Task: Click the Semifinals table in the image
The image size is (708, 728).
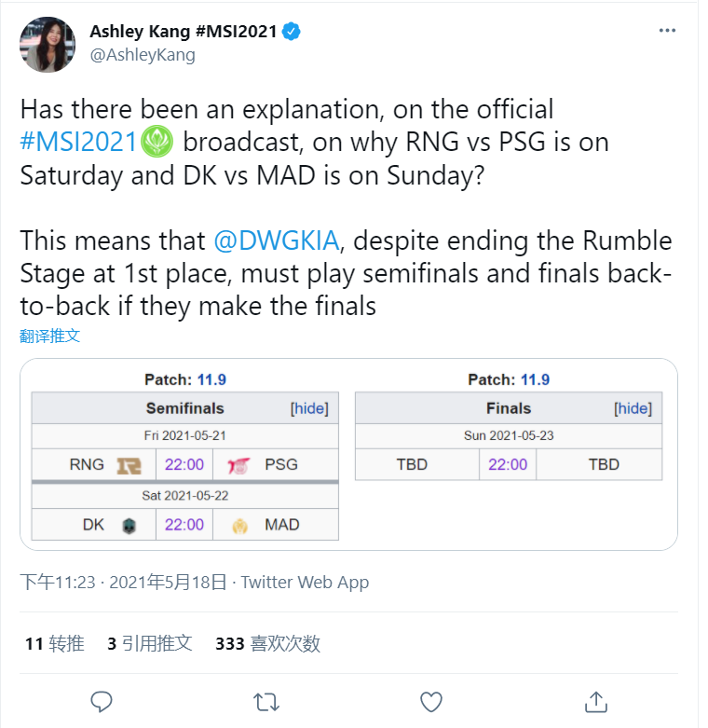Action: [185, 466]
